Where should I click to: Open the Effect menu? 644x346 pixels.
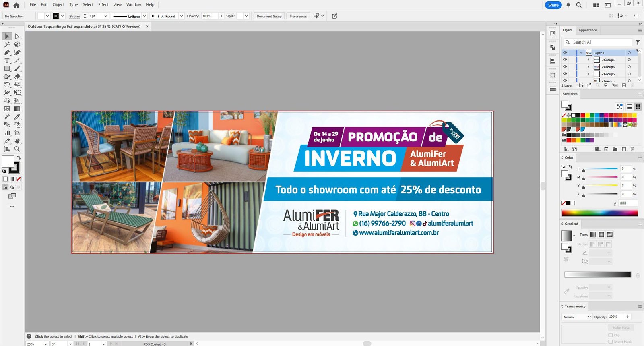tap(103, 5)
